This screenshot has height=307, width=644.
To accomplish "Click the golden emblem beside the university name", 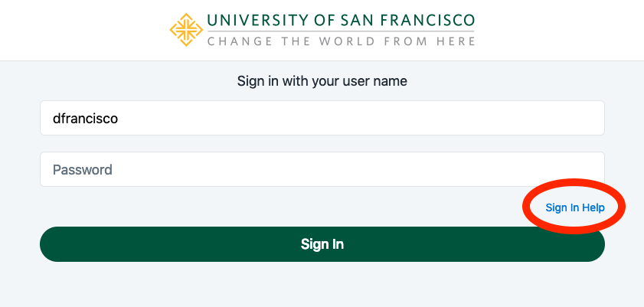I will pyautogui.click(x=187, y=30).
